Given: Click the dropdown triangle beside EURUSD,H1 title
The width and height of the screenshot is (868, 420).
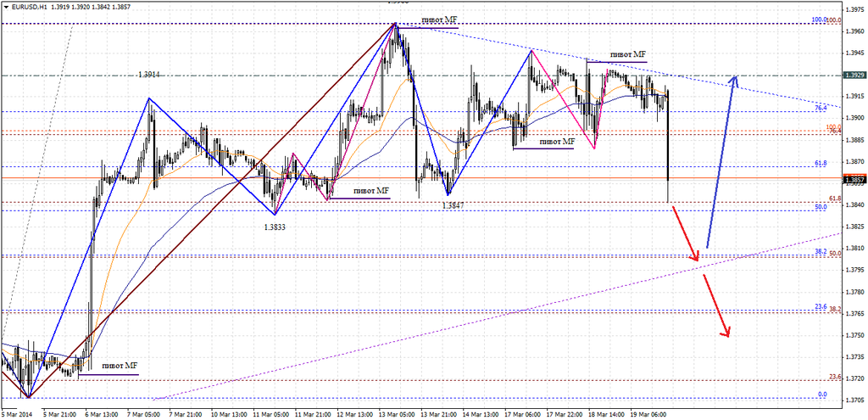Looking at the screenshot, I should (5, 5).
